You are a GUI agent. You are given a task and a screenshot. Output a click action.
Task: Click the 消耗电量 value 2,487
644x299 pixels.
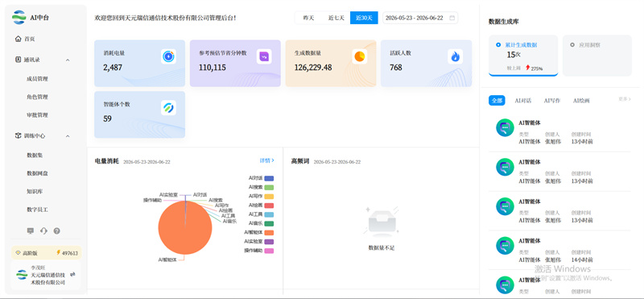click(x=113, y=68)
